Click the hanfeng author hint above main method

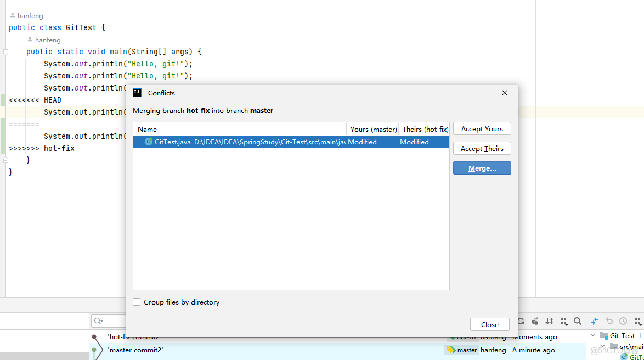pos(48,40)
